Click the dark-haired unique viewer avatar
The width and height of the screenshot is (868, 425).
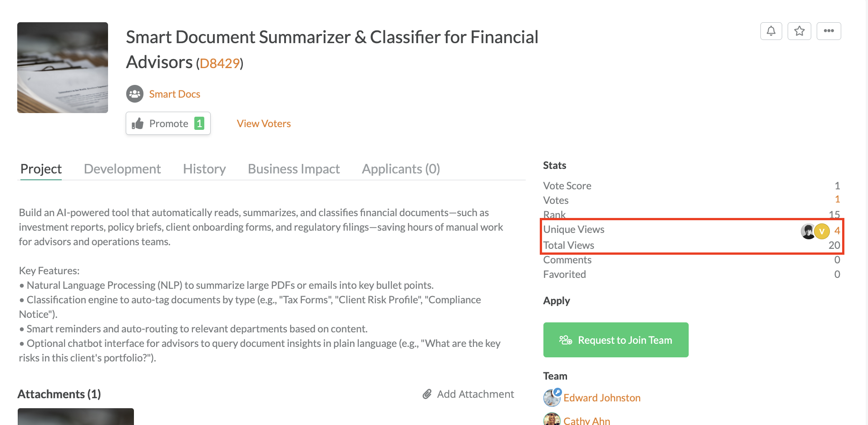(808, 231)
